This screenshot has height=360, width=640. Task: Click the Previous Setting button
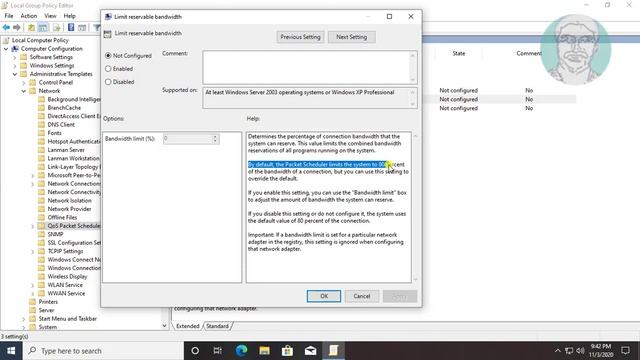coord(300,37)
